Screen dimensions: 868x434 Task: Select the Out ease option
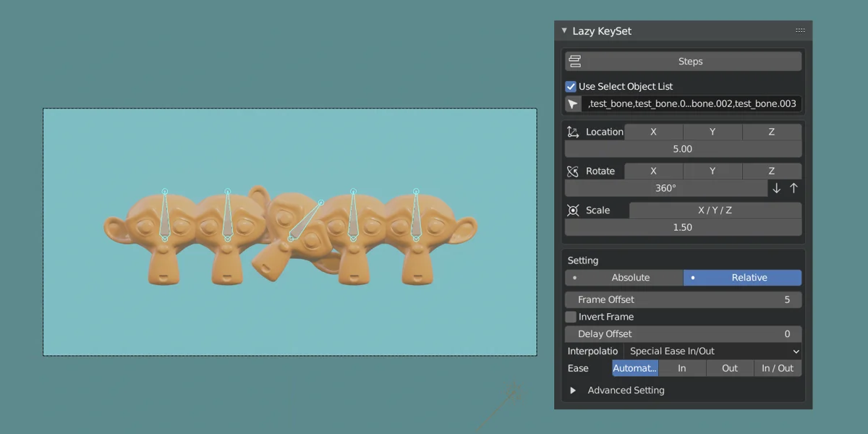[730, 368]
